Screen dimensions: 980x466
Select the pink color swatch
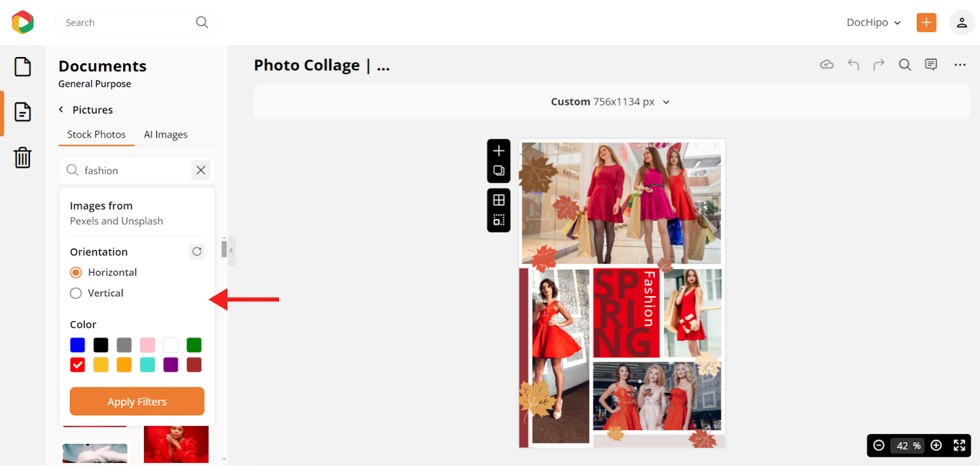pyautogui.click(x=147, y=345)
